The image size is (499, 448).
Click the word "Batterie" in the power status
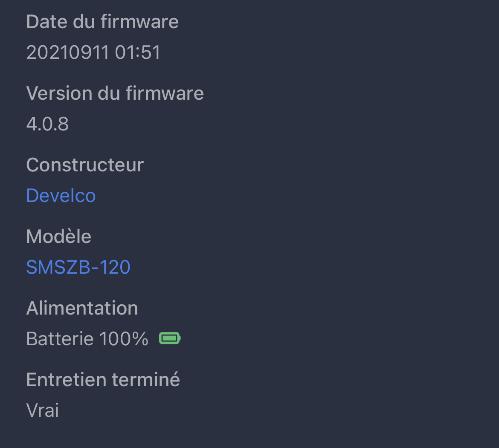(x=60, y=339)
